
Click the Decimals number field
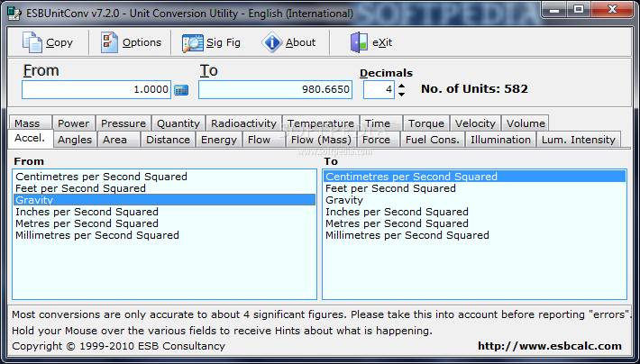click(379, 89)
